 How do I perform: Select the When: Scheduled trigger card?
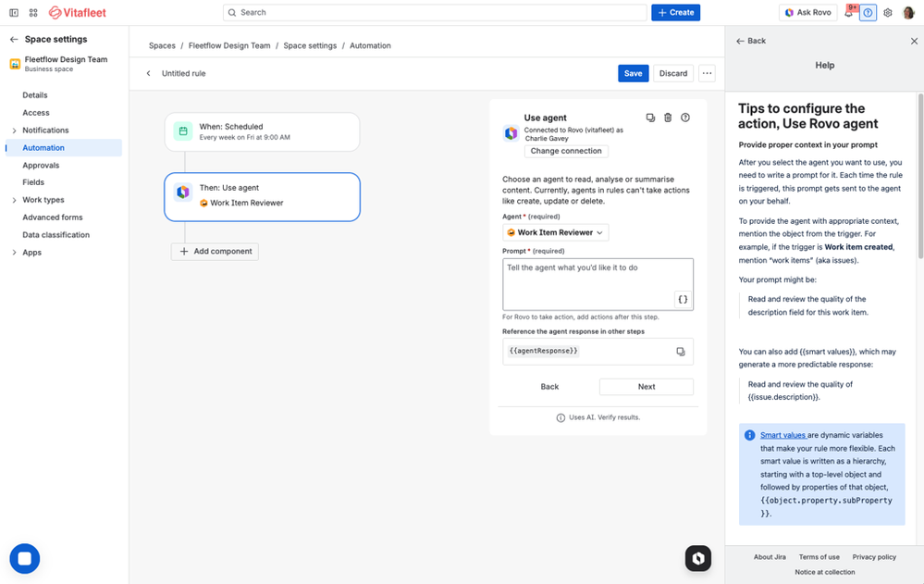click(263, 132)
